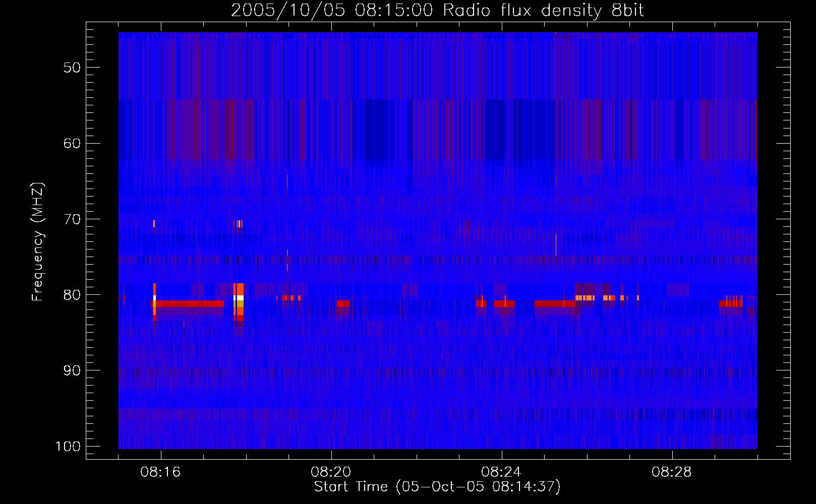Image resolution: width=816 pixels, height=504 pixels.
Task: Click the "Frequency (MHZ)" y-axis label
Action: 38,242
